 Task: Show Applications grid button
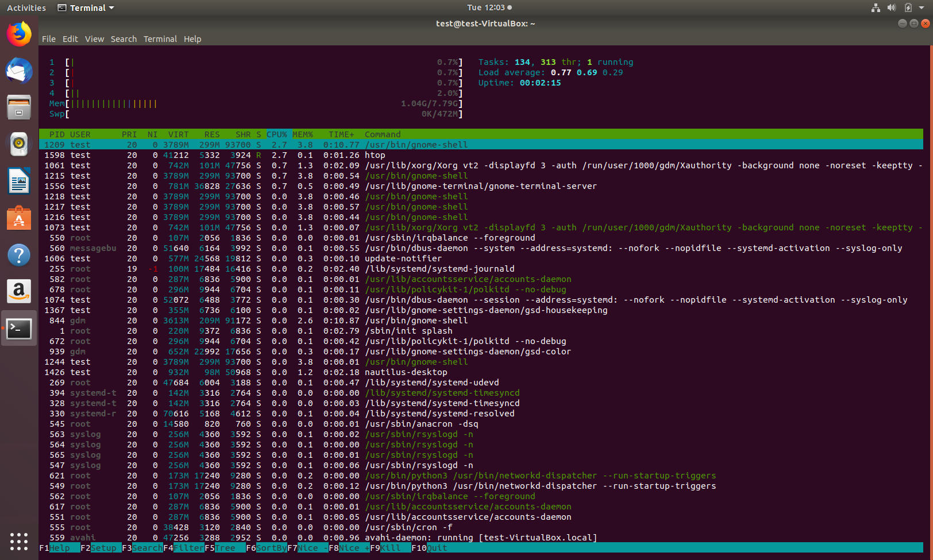click(x=19, y=541)
